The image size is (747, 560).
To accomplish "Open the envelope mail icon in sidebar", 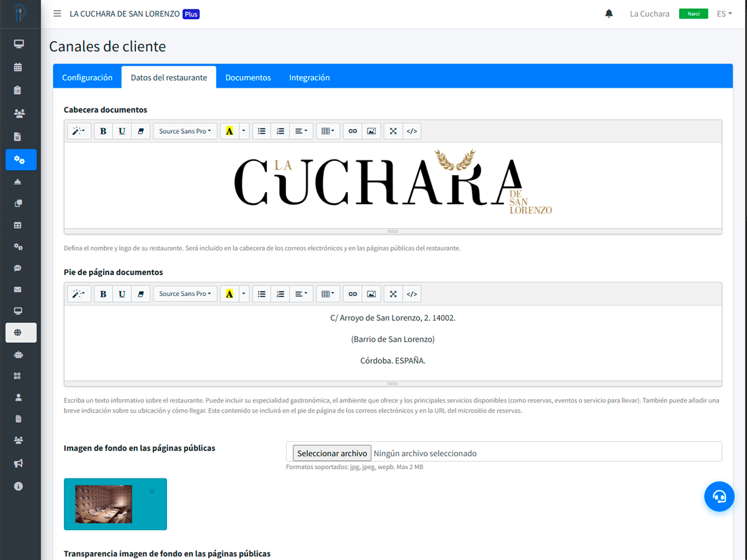I will [18, 290].
